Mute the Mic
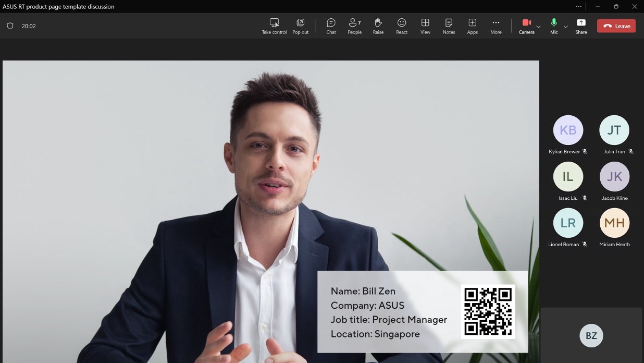 pyautogui.click(x=554, y=26)
